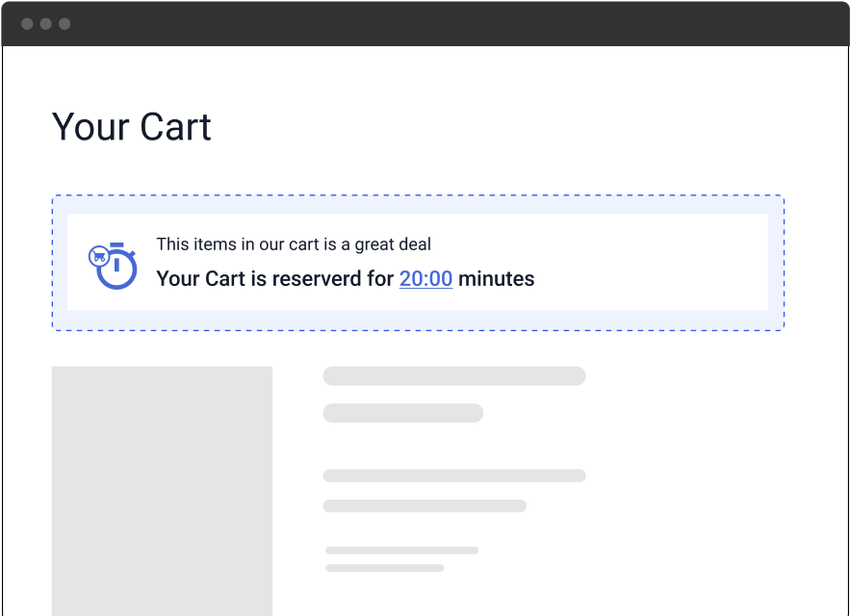Click the third window control dot
The height and width of the screenshot is (616, 850).
click(64, 24)
